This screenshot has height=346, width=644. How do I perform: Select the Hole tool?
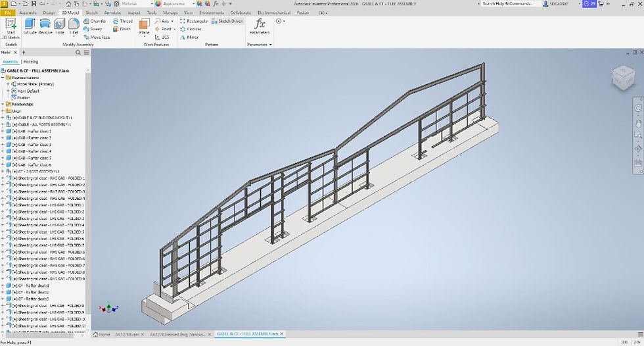click(60, 27)
